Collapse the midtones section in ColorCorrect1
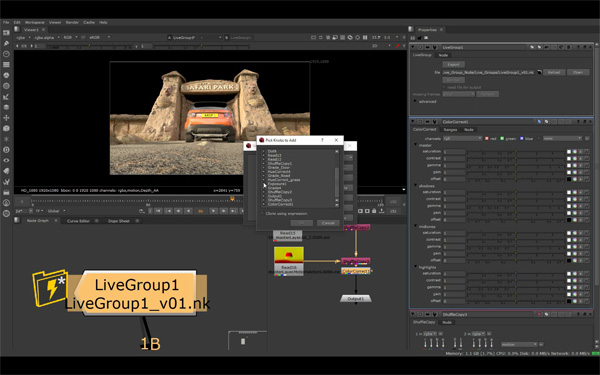Image resolution: width=600 pixels, height=375 pixels. tap(416, 226)
